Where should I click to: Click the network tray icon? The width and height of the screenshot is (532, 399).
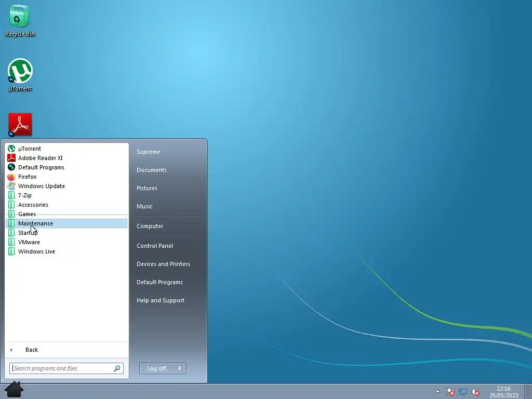tap(463, 392)
